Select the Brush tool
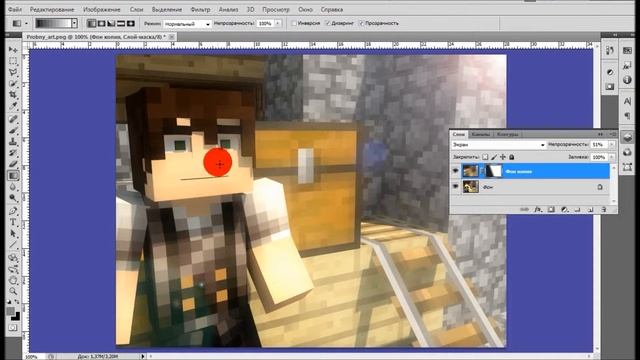Screen dimensions: 640x360 pos(13,131)
